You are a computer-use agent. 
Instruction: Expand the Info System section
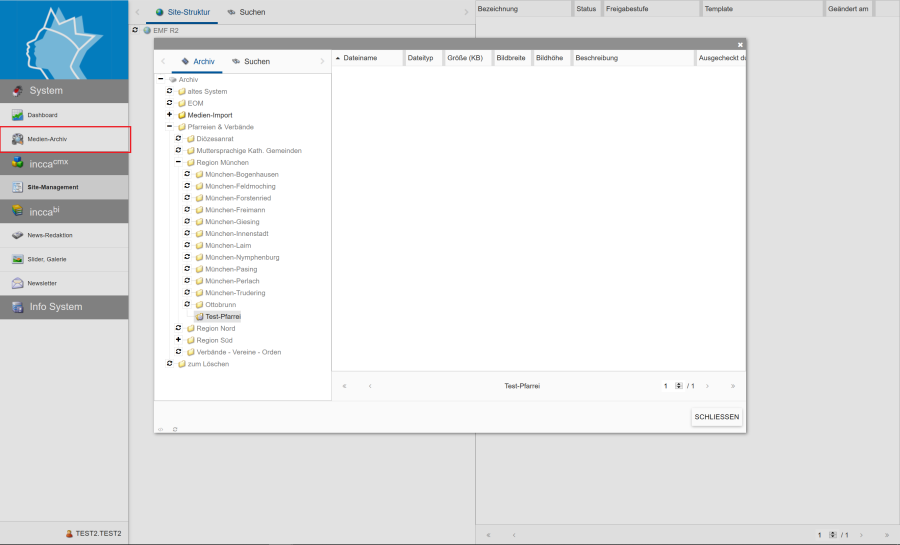point(55,307)
